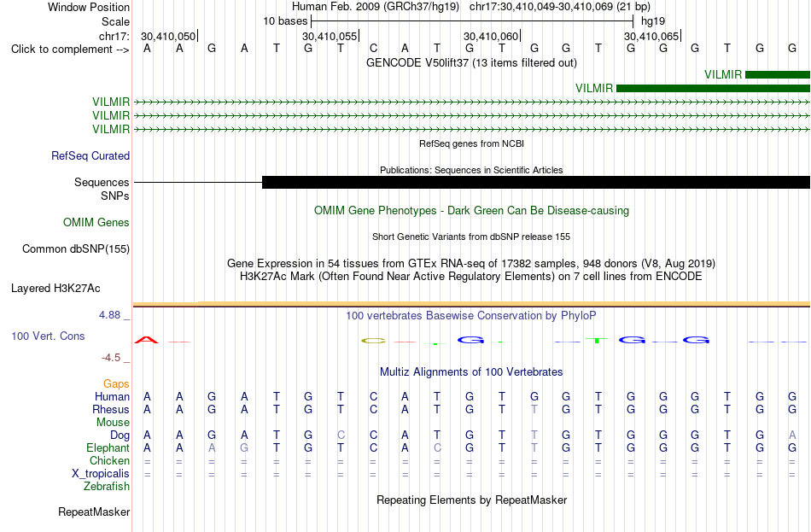Click the 30,410,055 position marker
Screen dimensions: 811x532
click(x=330, y=36)
